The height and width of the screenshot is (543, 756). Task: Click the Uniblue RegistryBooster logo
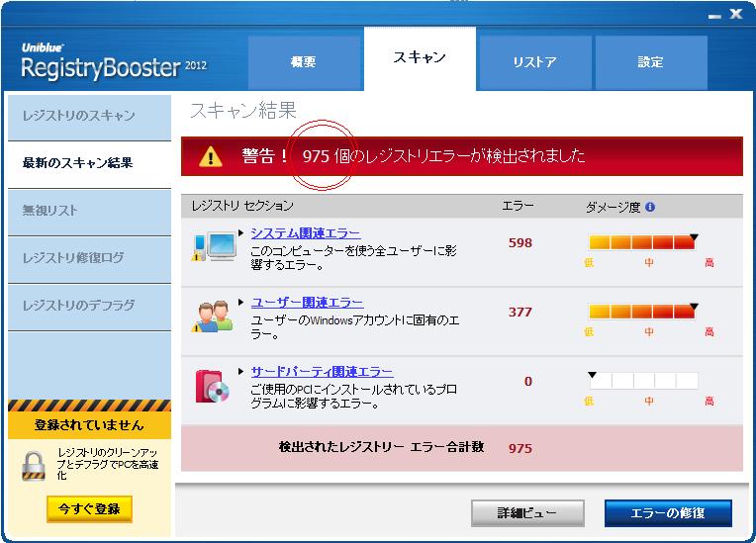point(114,61)
